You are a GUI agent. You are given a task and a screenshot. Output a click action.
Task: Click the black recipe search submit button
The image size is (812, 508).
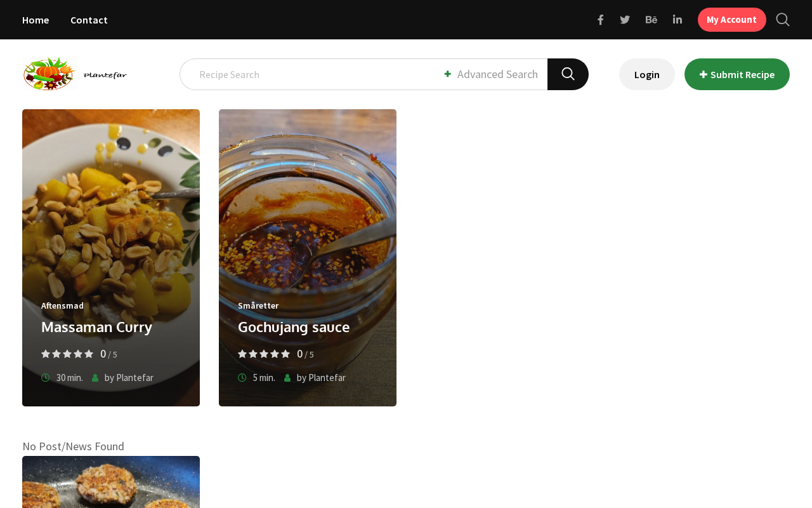[x=568, y=74]
